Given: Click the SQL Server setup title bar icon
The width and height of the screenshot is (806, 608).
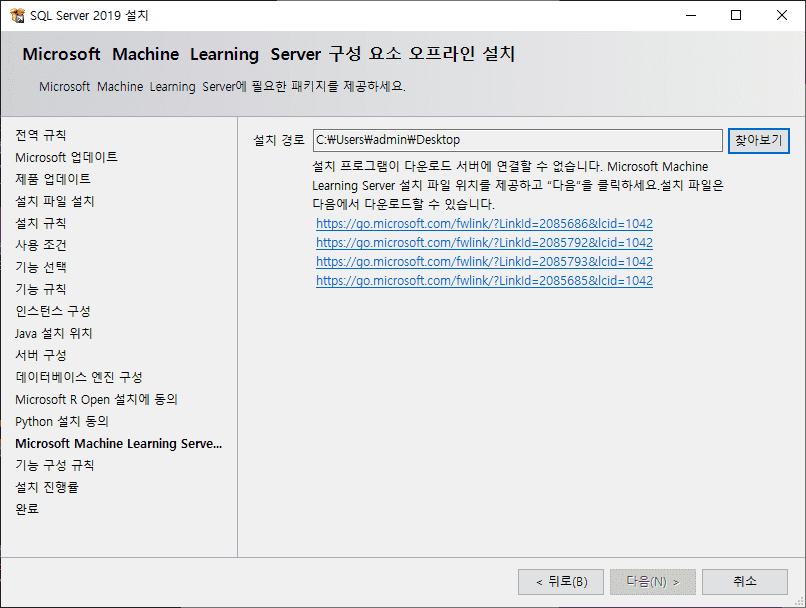Looking at the screenshot, I should coord(17,15).
